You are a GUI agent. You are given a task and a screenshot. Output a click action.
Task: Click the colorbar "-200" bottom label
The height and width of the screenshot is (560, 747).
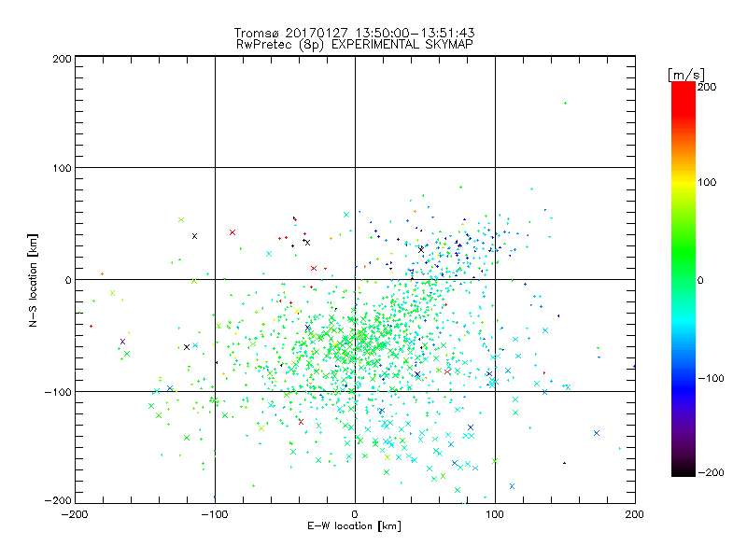(711, 472)
